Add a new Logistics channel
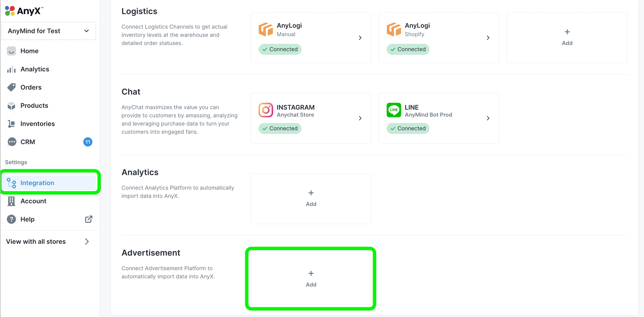Image resolution: width=644 pixels, height=317 pixels. (x=567, y=37)
